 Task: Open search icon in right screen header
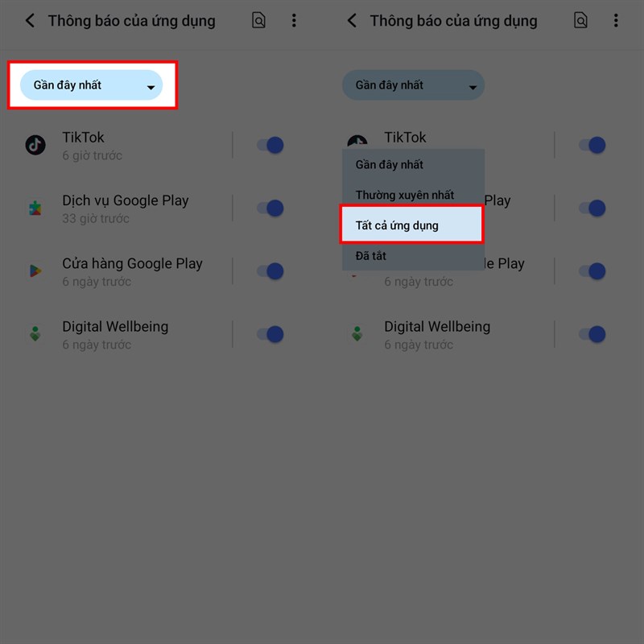click(580, 20)
